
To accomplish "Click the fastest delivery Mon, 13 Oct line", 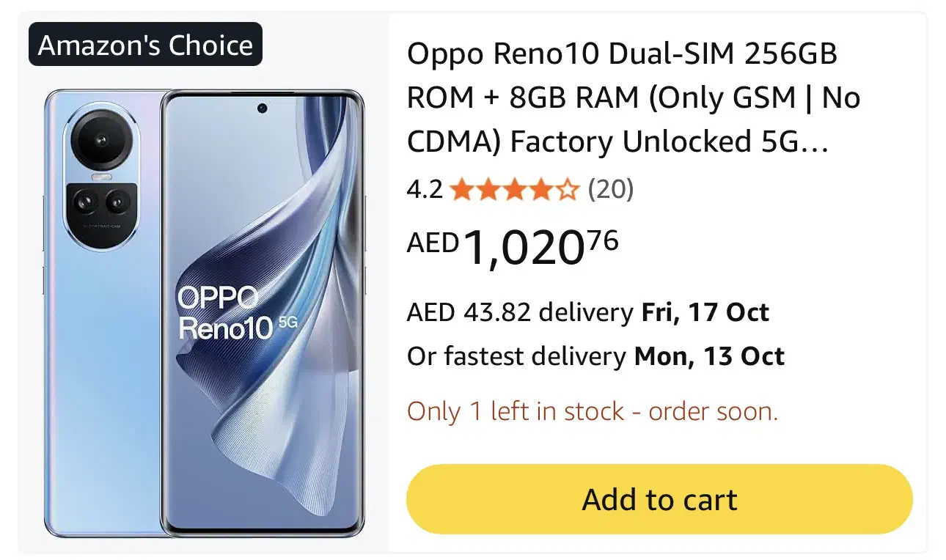I will (x=595, y=357).
